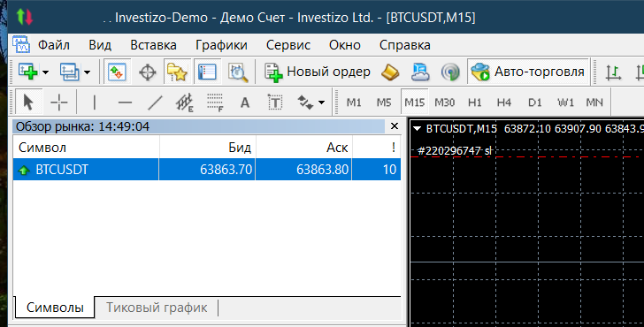Expand the arrows objects dropdown
This screenshot has height=327, width=644.
[x=321, y=103]
